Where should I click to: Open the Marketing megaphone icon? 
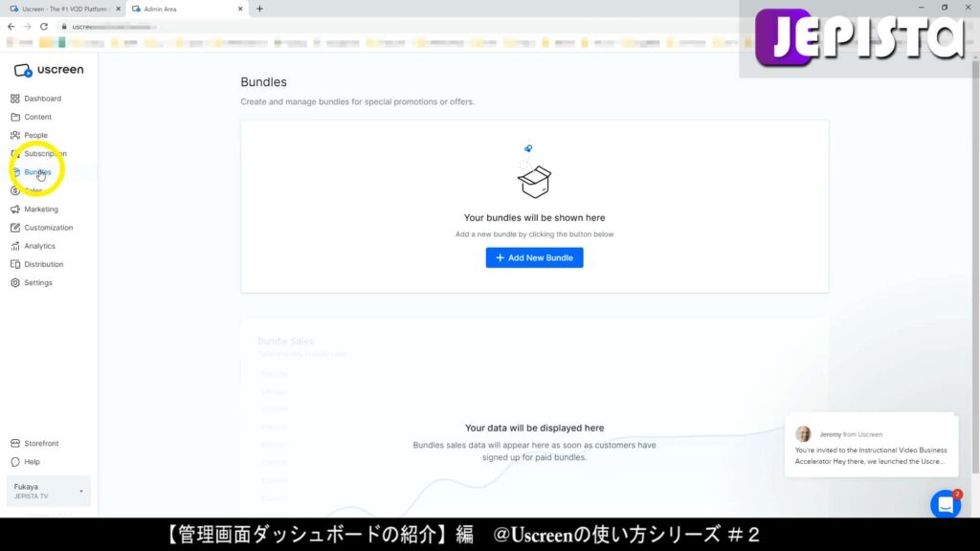(15, 209)
